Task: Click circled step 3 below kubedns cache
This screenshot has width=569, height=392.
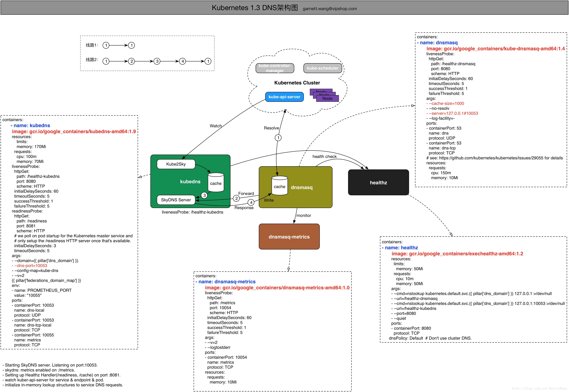Action: (204, 195)
